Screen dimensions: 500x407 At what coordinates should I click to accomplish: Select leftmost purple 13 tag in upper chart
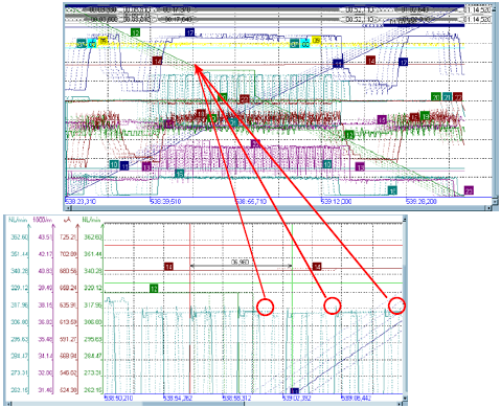(146, 166)
